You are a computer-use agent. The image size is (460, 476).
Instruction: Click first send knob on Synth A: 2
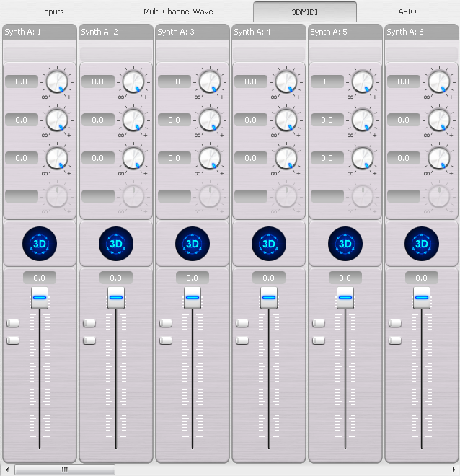pos(133,81)
